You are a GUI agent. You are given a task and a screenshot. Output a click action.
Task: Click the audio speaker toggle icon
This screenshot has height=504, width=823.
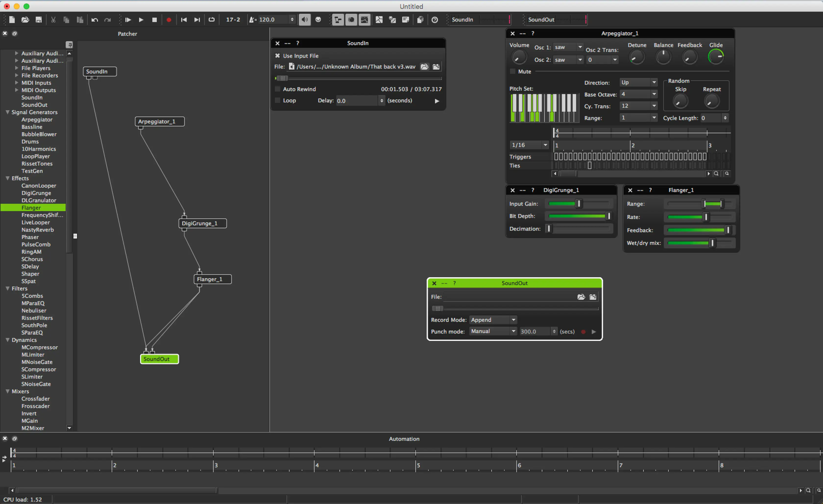point(304,20)
